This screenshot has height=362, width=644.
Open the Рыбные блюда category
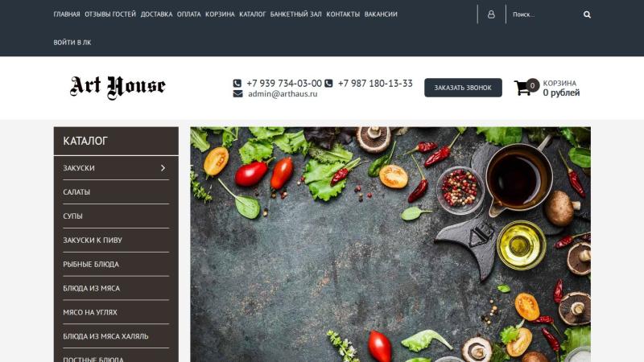116,265
